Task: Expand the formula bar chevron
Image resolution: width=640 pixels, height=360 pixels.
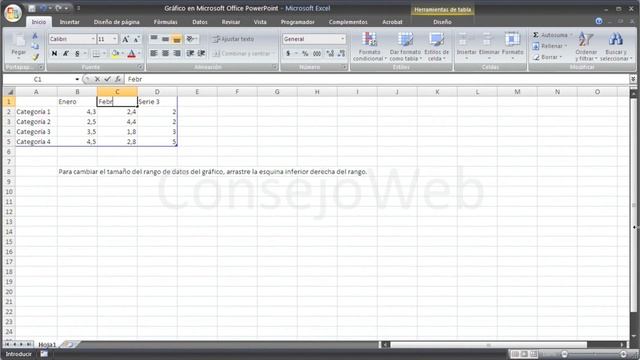Action: point(633,79)
